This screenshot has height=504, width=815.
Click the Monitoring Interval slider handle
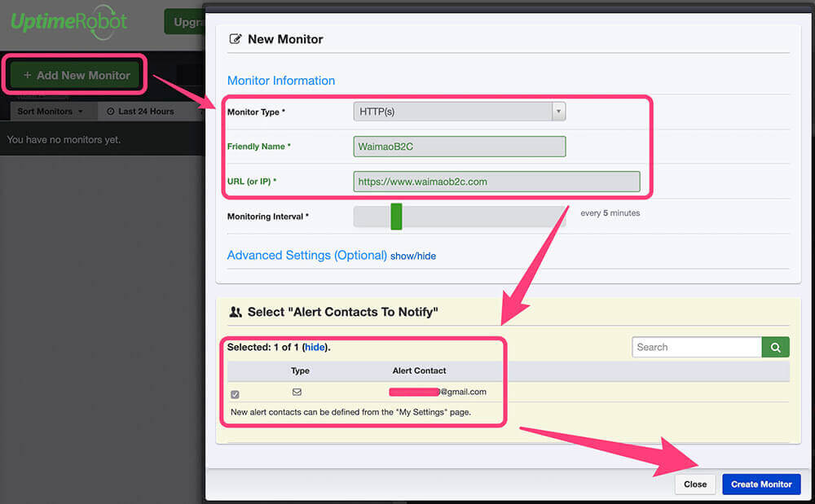396,216
